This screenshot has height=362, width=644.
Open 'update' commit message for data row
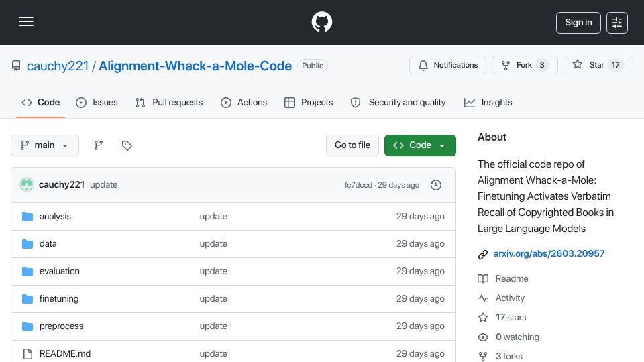point(213,244)
